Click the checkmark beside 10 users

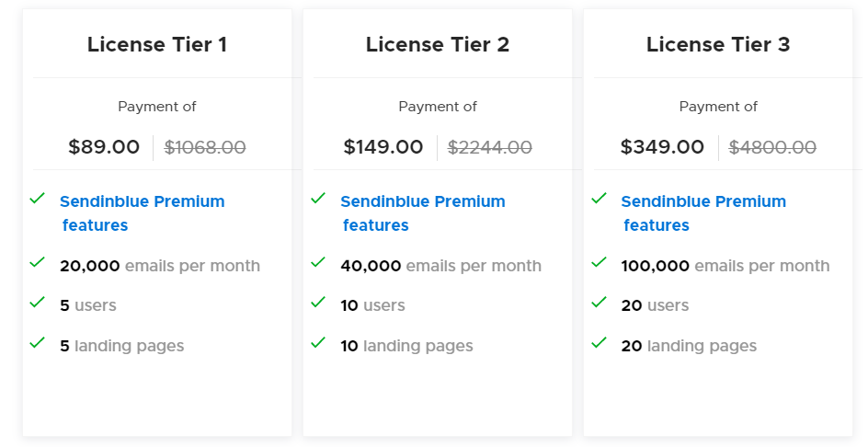pos(318,302)
